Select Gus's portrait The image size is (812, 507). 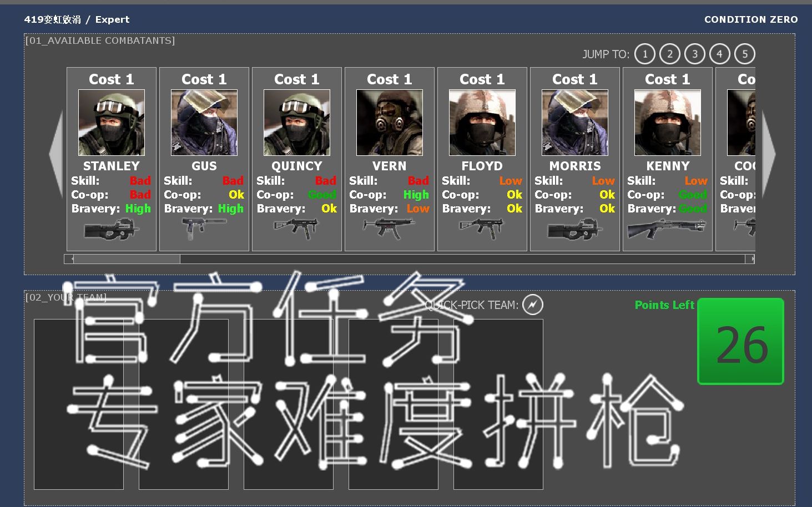coord(204,123)
